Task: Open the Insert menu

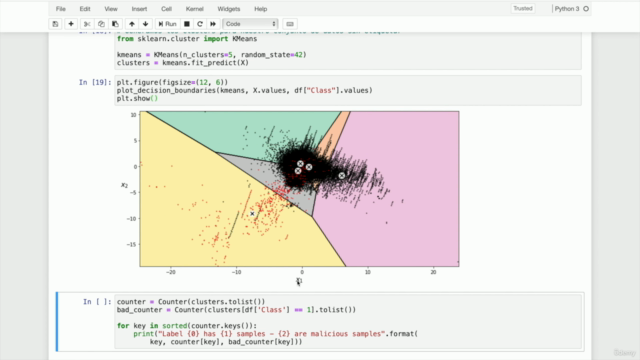Action: [x=139, y=9]
